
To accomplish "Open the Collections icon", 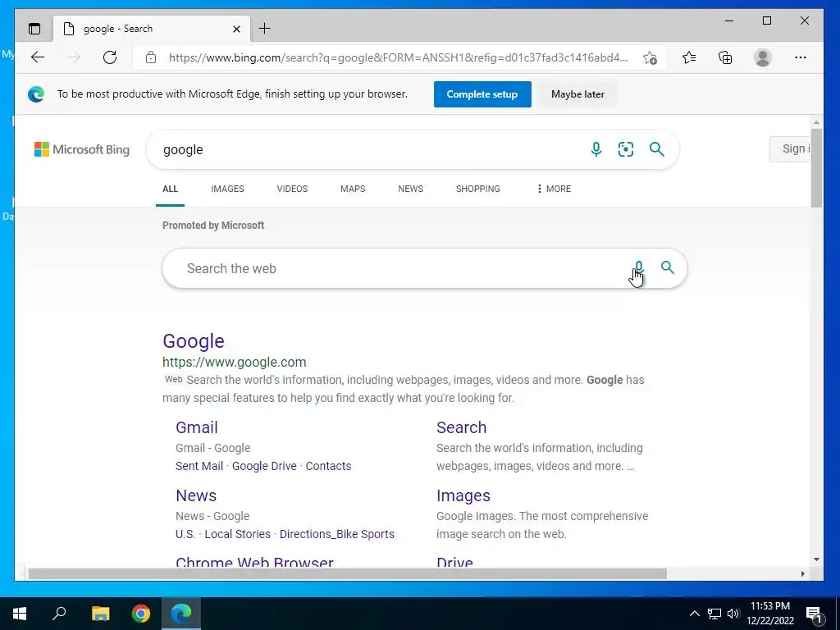I will [x=725, y=57].
